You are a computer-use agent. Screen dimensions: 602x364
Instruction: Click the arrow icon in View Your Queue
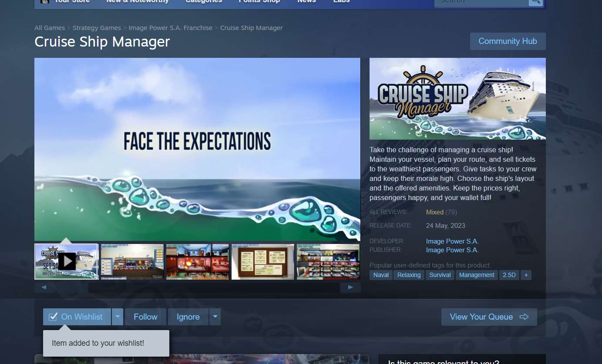524,317
